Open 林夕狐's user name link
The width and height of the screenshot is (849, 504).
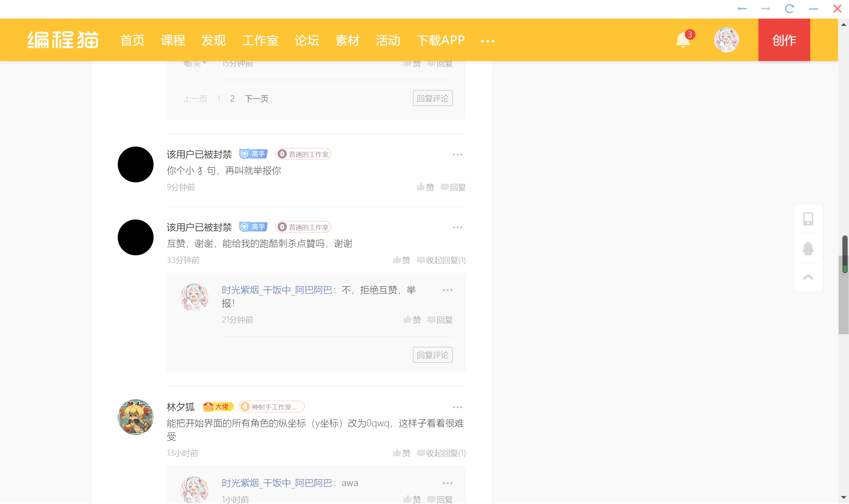click(181, 407)
